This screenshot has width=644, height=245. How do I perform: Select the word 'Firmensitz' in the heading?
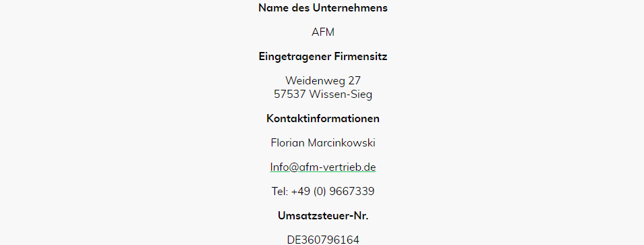[x=361, y=56]
